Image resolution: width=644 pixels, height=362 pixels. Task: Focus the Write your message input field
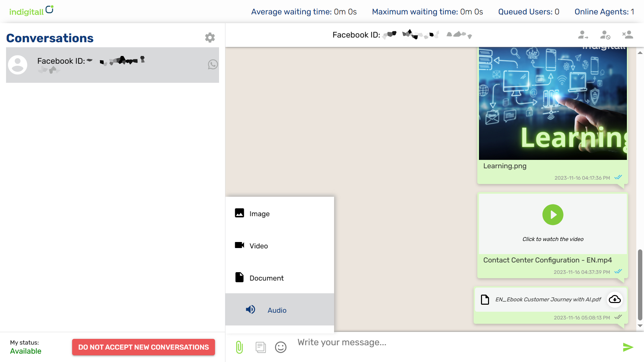click(456, 343)
